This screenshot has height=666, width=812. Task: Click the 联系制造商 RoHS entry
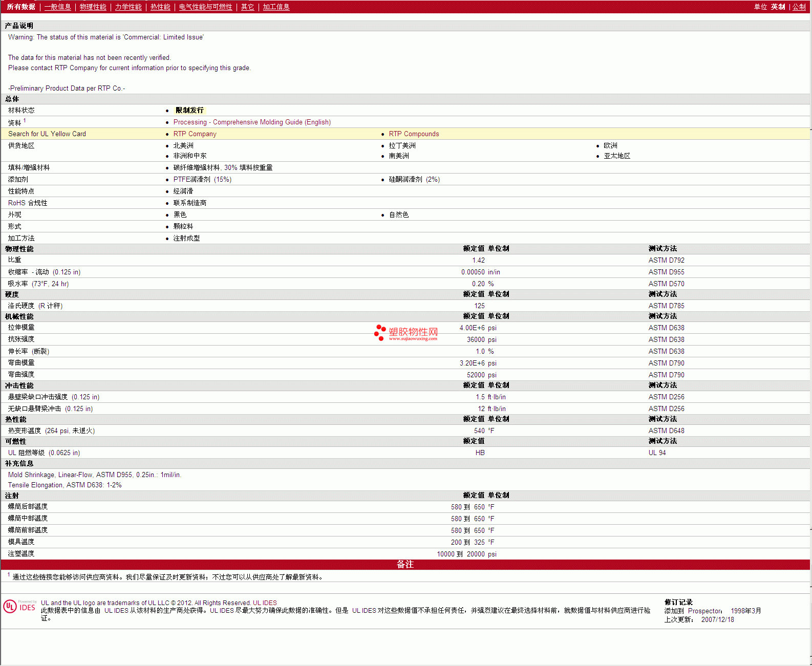tap(190, 203)
